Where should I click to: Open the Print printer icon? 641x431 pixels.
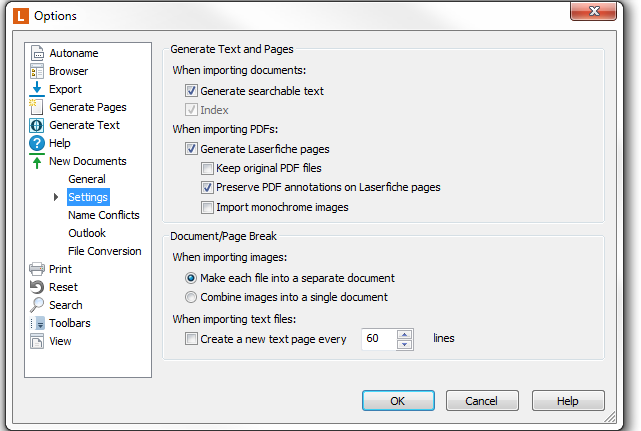point(37,269)
